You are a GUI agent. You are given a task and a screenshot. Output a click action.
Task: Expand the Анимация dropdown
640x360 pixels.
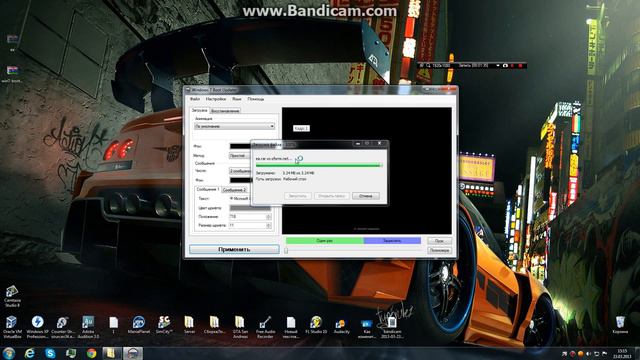[234, 127]
